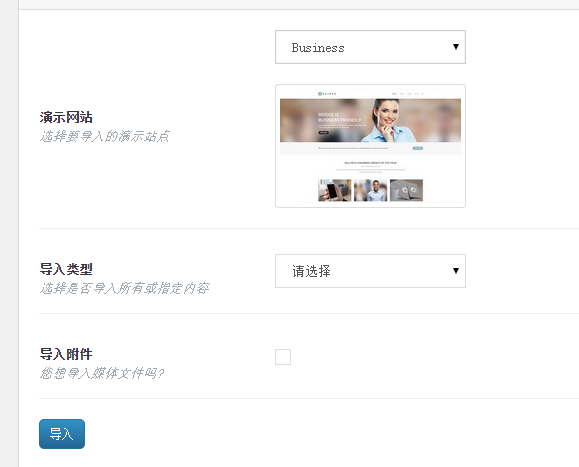
Task: Click the arrow on the Business dropdown
Action: click(456, 47)
